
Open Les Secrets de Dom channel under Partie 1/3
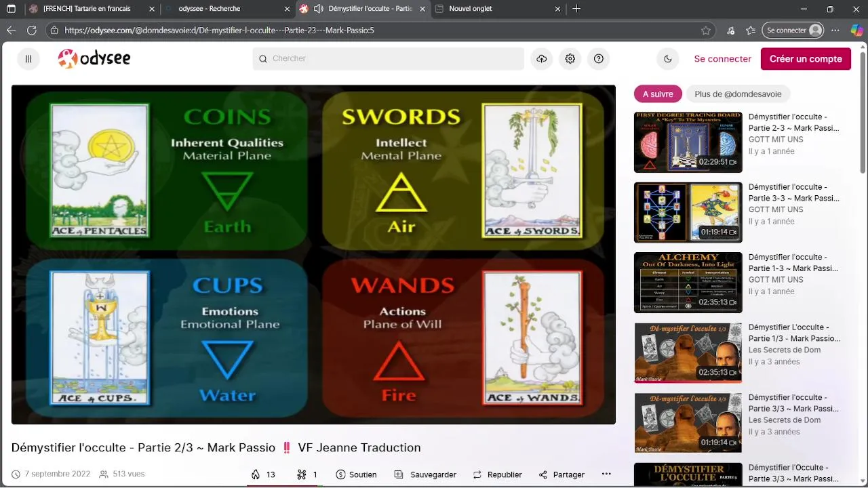pos(785,350)
